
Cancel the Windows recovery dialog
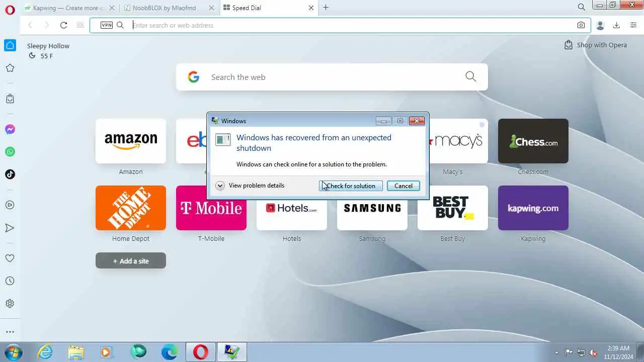[x=404, y=186]
